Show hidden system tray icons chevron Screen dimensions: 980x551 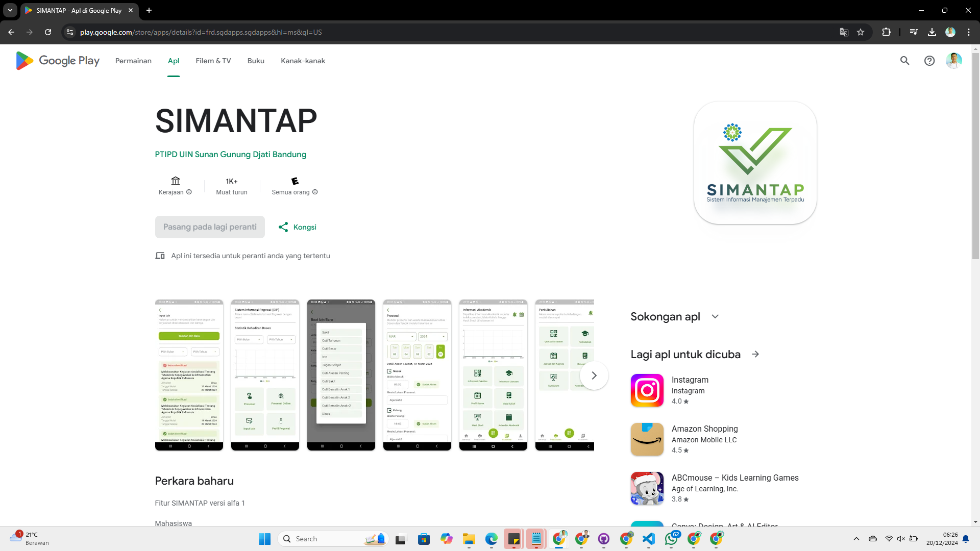click(856, 539)
